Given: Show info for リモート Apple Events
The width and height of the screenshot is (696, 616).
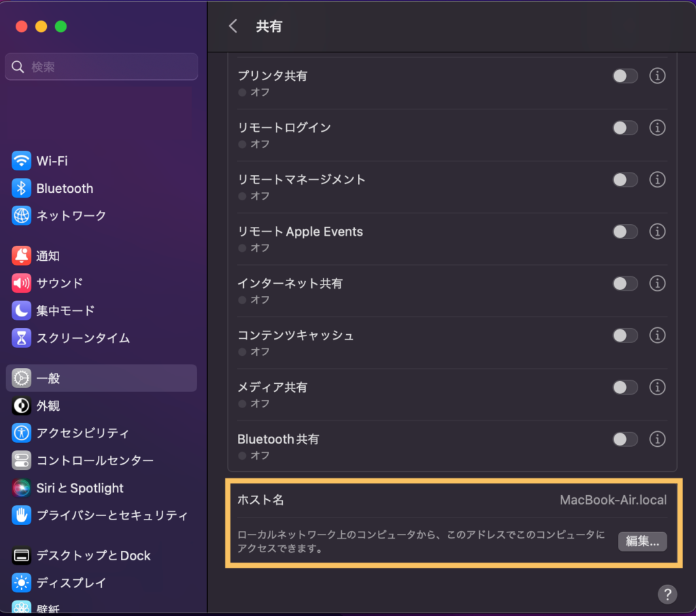Looking at the screenshot, I should click(657, 232).
